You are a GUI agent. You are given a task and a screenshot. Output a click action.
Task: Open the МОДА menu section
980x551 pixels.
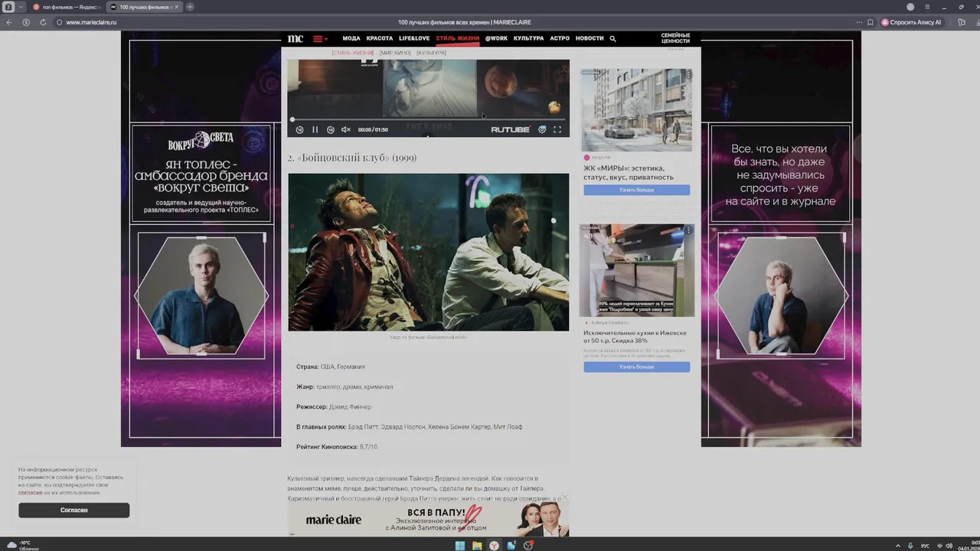point(351,38)
